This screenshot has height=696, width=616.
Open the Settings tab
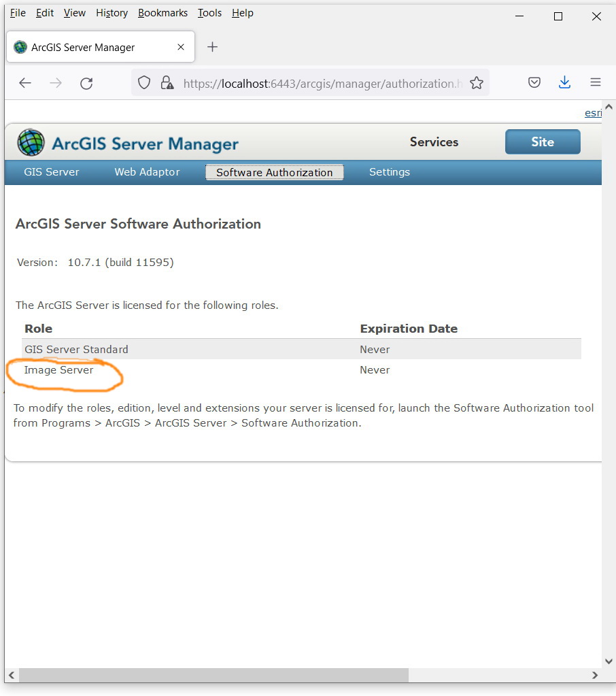tap(389, 172)
